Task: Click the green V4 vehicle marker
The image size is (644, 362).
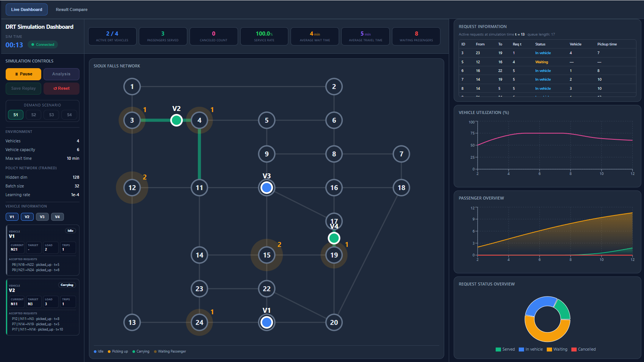Action: click(x=334, y=238)
